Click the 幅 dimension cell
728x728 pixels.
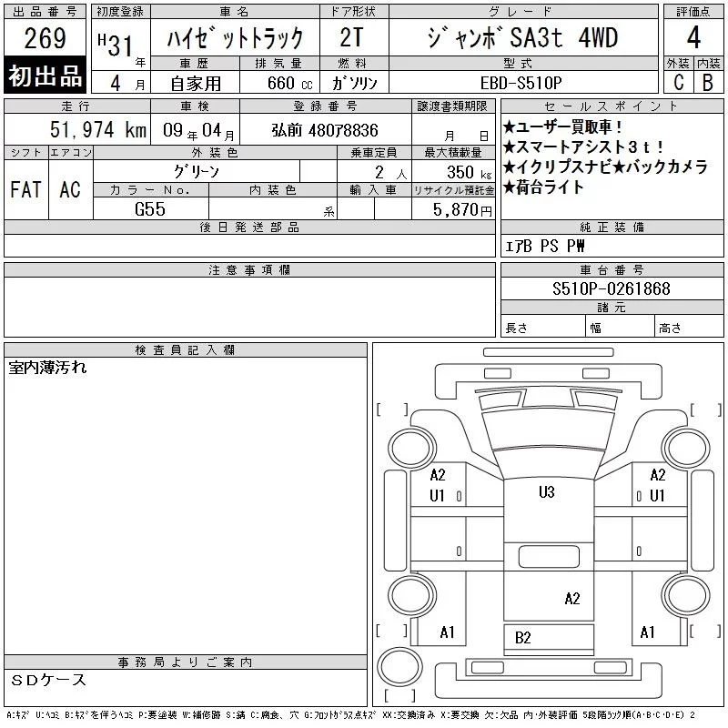621,328
